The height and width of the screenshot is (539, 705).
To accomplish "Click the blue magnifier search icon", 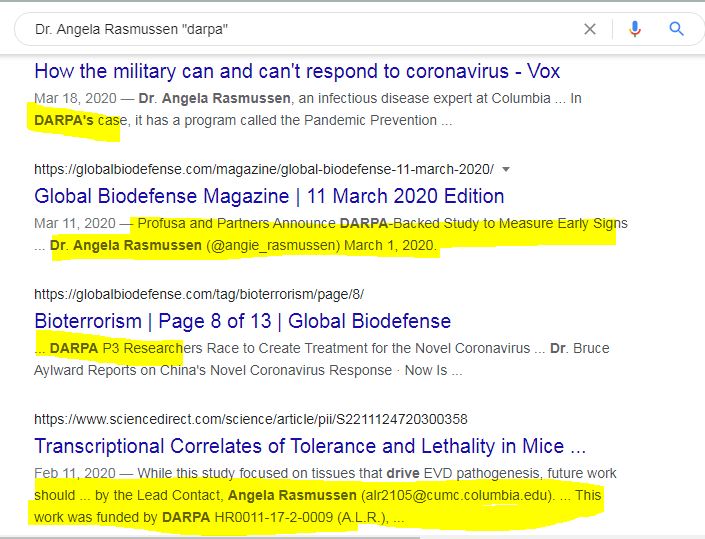I will [677, 29].
